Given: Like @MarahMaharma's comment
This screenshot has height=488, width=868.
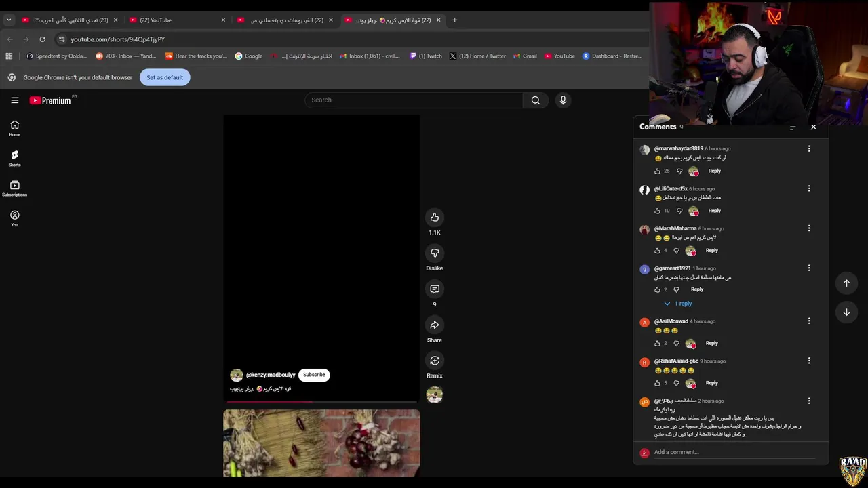Looking at the screenshot, I should [657, 251].
